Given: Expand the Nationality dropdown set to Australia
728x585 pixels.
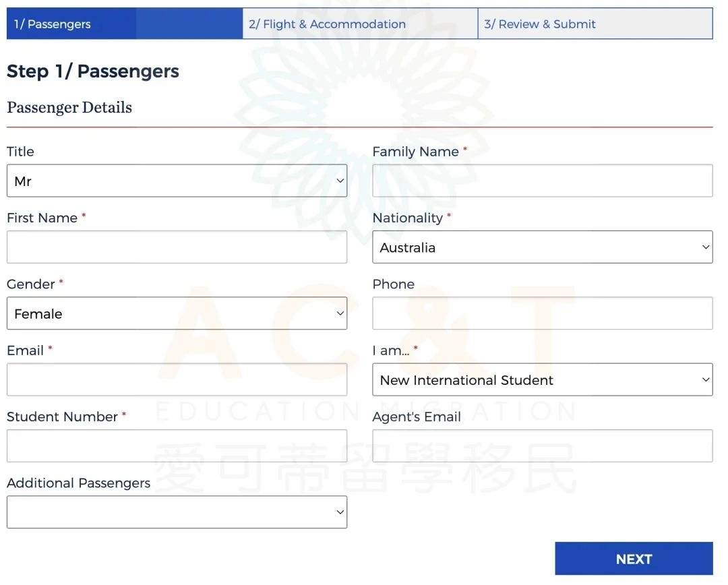Looking at the screenshot, I should [x=542, y=247].
